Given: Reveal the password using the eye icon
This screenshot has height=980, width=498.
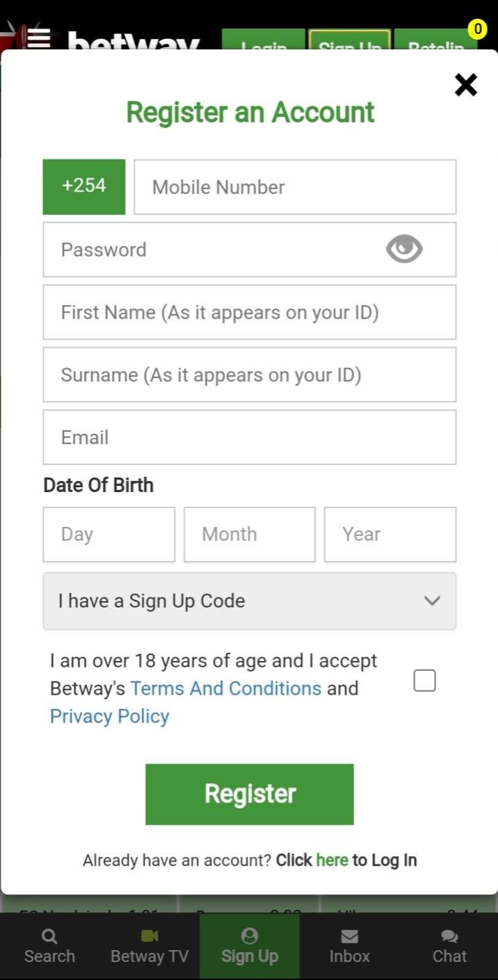Looking at the screenshot, I should click(403, 248).
